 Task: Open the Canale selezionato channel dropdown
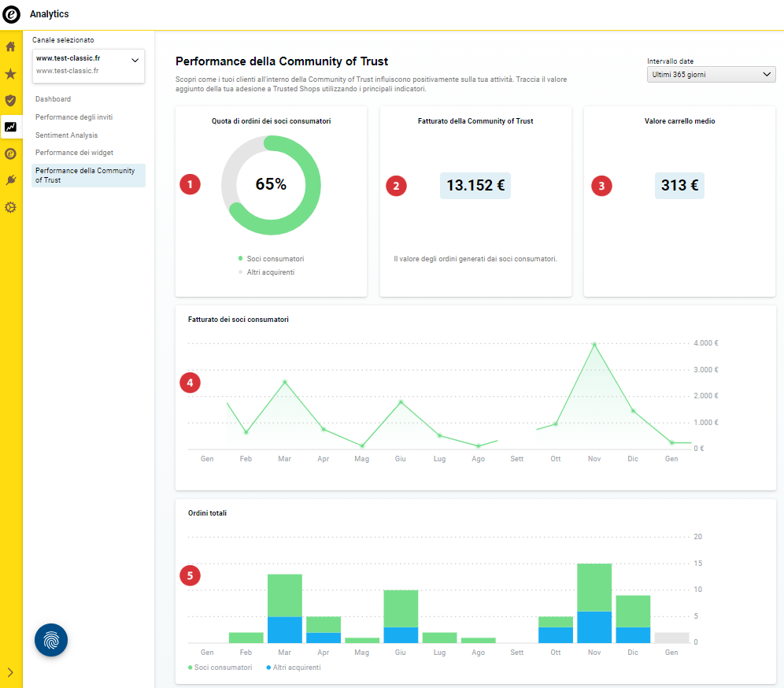(88, 65)
